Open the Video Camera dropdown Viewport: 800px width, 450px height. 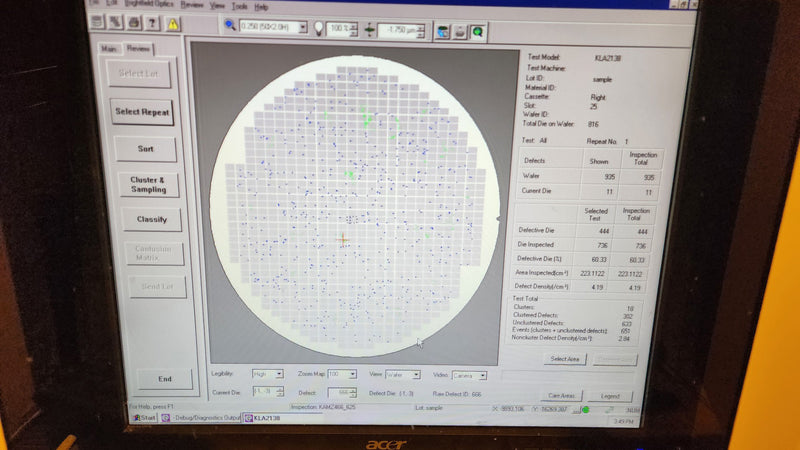483,376
